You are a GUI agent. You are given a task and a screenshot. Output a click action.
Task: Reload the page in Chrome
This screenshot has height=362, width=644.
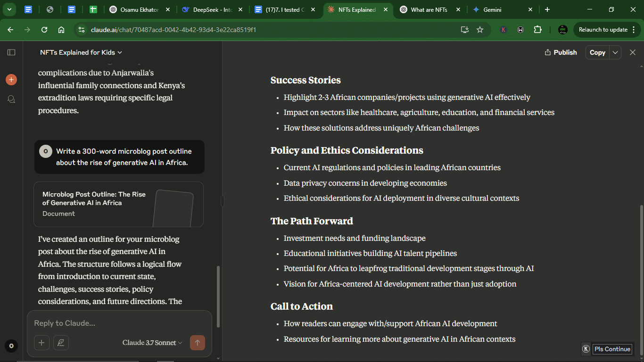(44, 30)
